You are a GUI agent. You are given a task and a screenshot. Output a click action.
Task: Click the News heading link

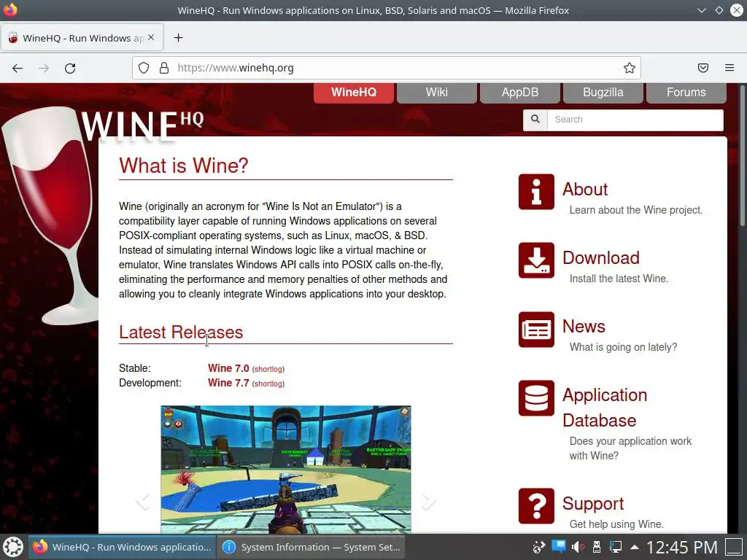584,326
